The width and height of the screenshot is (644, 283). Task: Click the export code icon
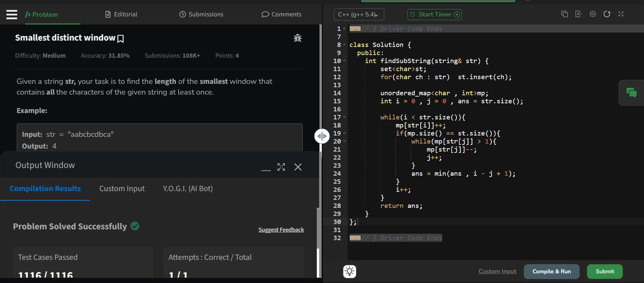pos(579,14)
